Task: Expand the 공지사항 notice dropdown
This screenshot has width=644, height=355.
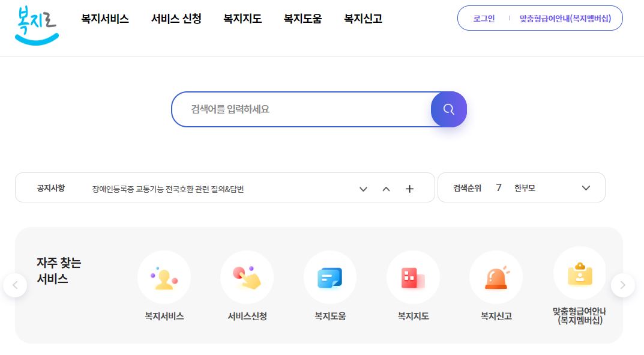Action: (363, 189)
